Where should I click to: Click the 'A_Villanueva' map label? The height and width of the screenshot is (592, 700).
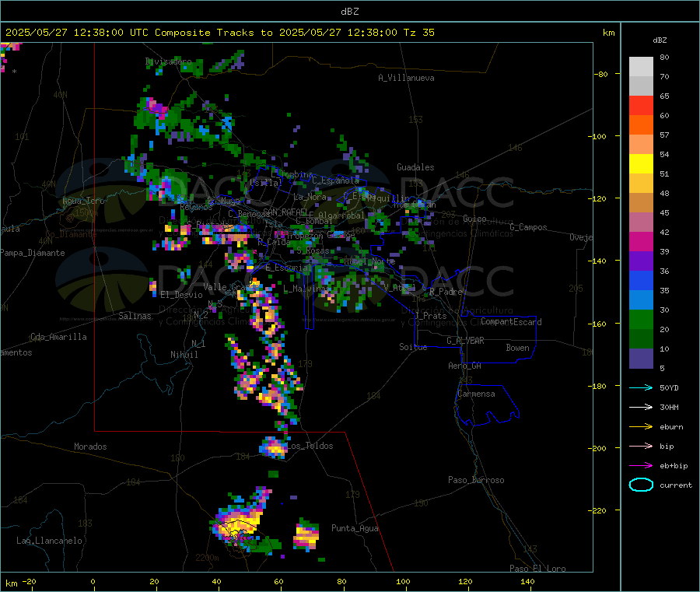tap(406, 78)
